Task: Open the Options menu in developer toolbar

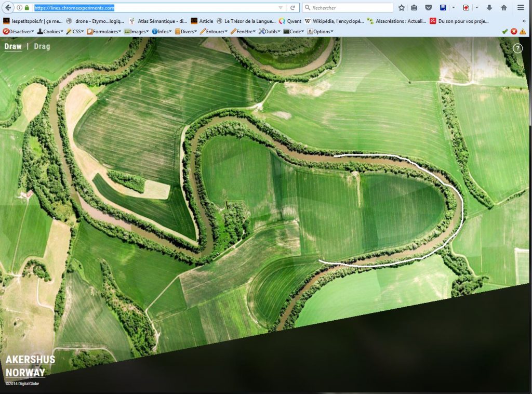Action: coord(320,31)
